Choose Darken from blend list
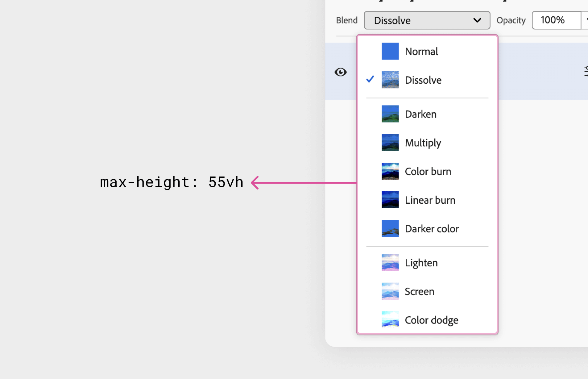This screenshot has width=588, height=379. (x=420, y=114)
